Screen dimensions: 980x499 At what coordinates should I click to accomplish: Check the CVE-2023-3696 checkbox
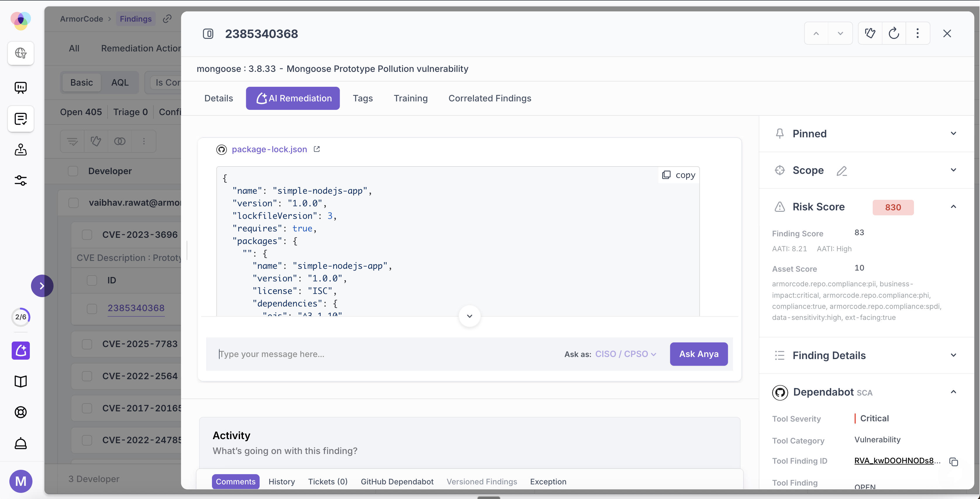pyautogui.click(x=87, y=235)
